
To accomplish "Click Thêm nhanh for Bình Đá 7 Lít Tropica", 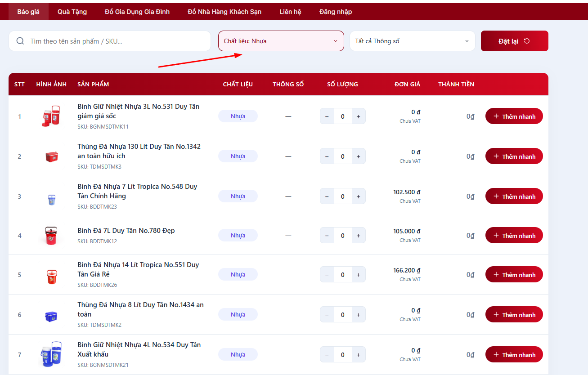I will coord(514,196).
